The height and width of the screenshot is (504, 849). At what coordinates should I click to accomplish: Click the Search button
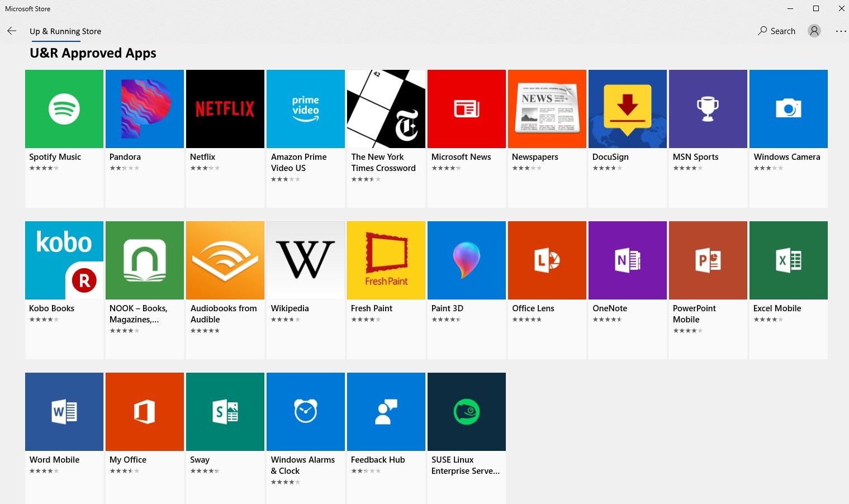click(x=776, y=31)
